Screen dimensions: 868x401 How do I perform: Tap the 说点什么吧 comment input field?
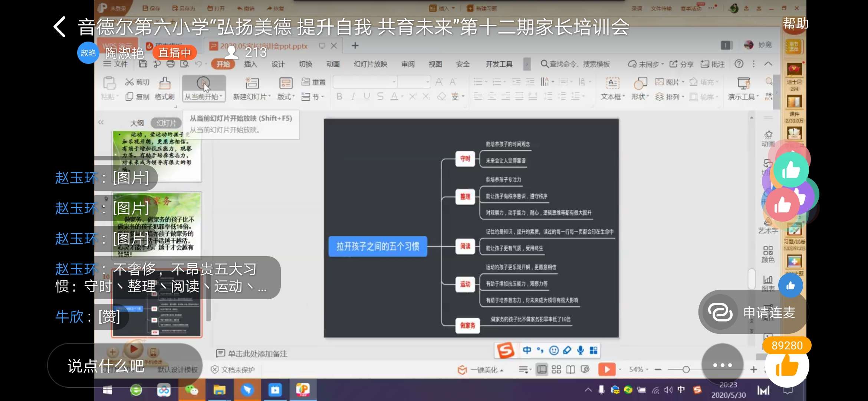click(125, 366)
